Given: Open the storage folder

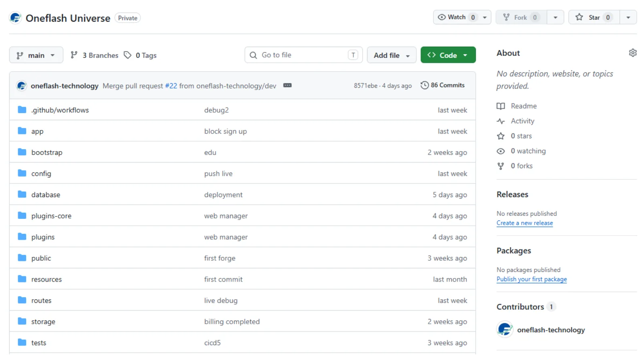Looking at the screenshot, I should (43, 322).
